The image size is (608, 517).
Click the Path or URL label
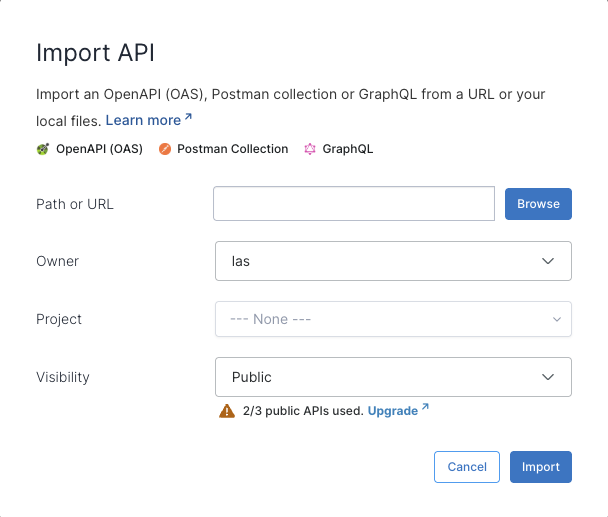[75, 204]
